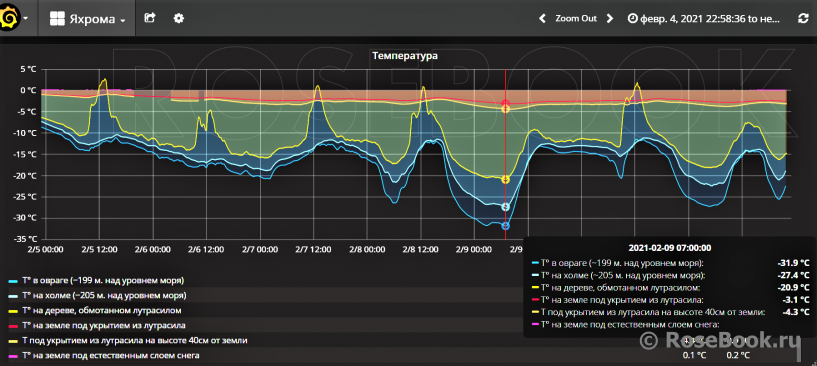This screenshot has height=366, width=817.
Task: Open the Температура panel title menu
Action: pos(405,56)
